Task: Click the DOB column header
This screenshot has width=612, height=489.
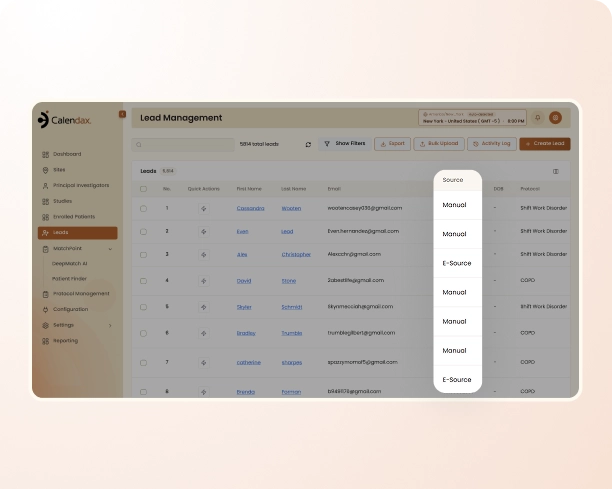Action: click(498, 189)
